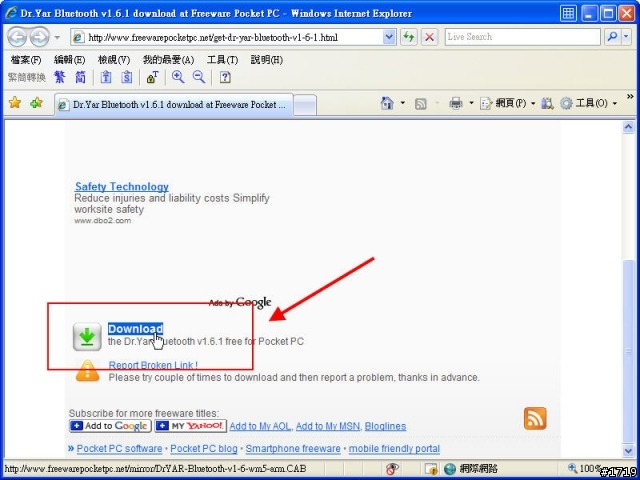Viewport: 640px width, 480px height.
Task: Stop loading with the red X button
Action: pos(429,37)
